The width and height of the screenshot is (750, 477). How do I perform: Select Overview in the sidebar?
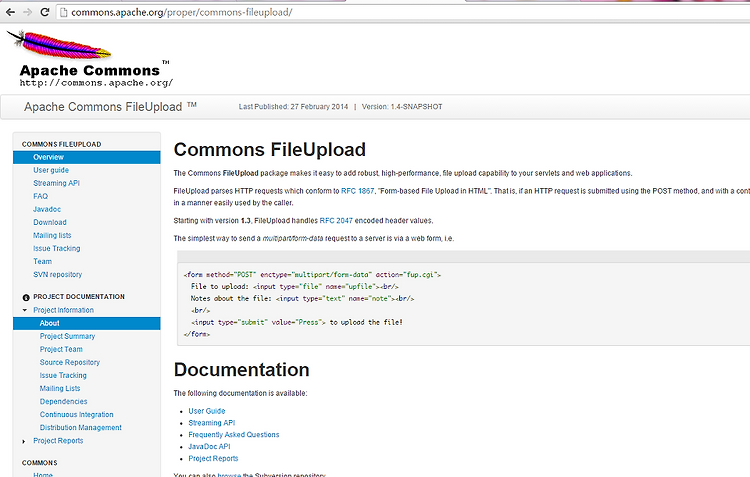click(x=87, y=157)
